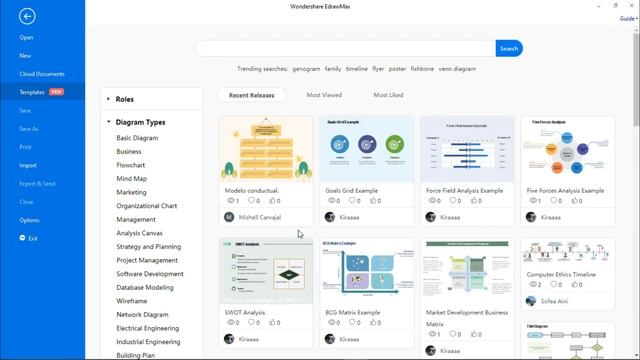Screen dimensions: 640x360
Task: Click thumbs-up on Force Field Analysis Example
Action: 473,200
